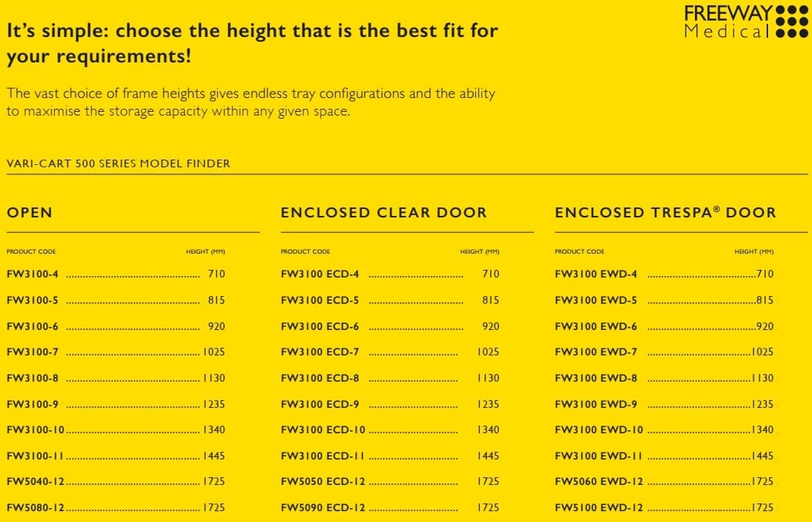Viewport: 812px width, 522px height.
Task: Click product code FW3100 ECD-8
Action: (320, 378)
